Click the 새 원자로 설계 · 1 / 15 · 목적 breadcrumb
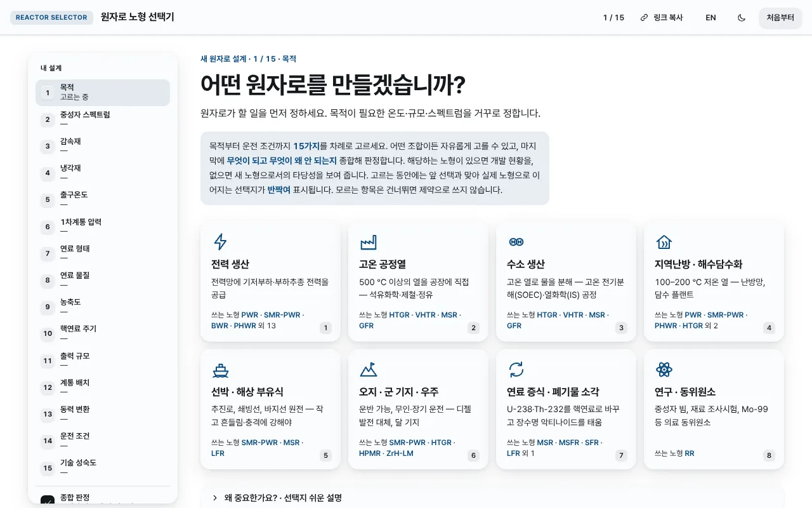 (x=249, y=59)
